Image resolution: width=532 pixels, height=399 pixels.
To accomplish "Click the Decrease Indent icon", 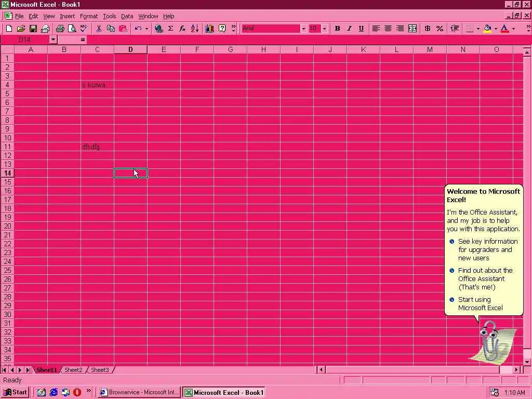I will click(455, 29).
